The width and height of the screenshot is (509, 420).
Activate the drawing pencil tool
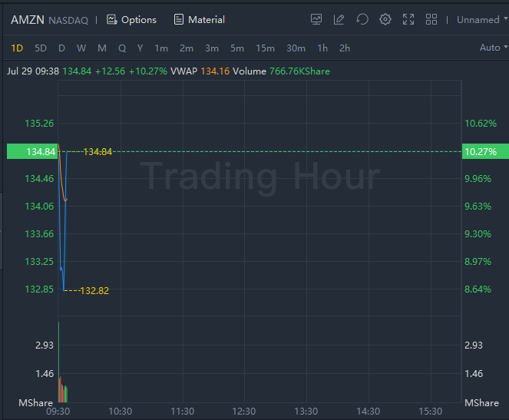tap(339, 19)
